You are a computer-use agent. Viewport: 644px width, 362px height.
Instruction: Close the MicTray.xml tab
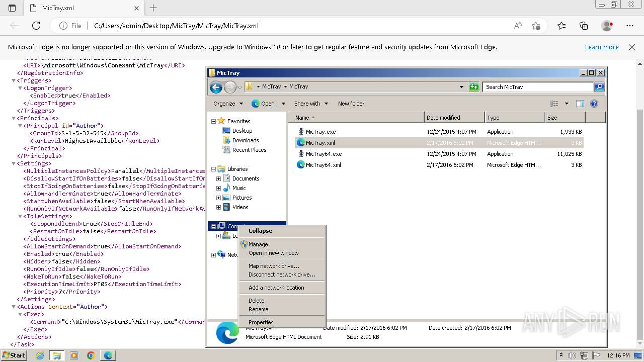point(136,8)
